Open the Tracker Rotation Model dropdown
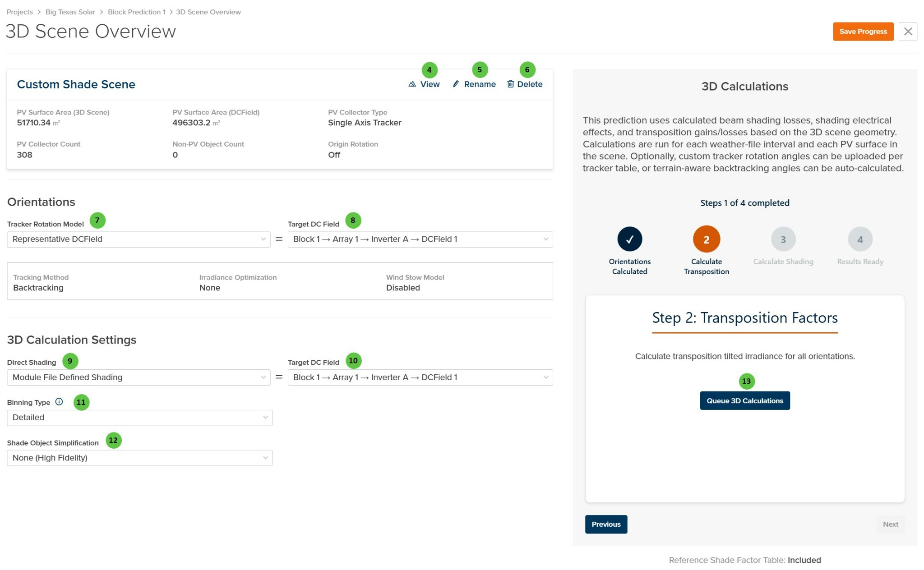The image size is (924, 570). [139, 239]
